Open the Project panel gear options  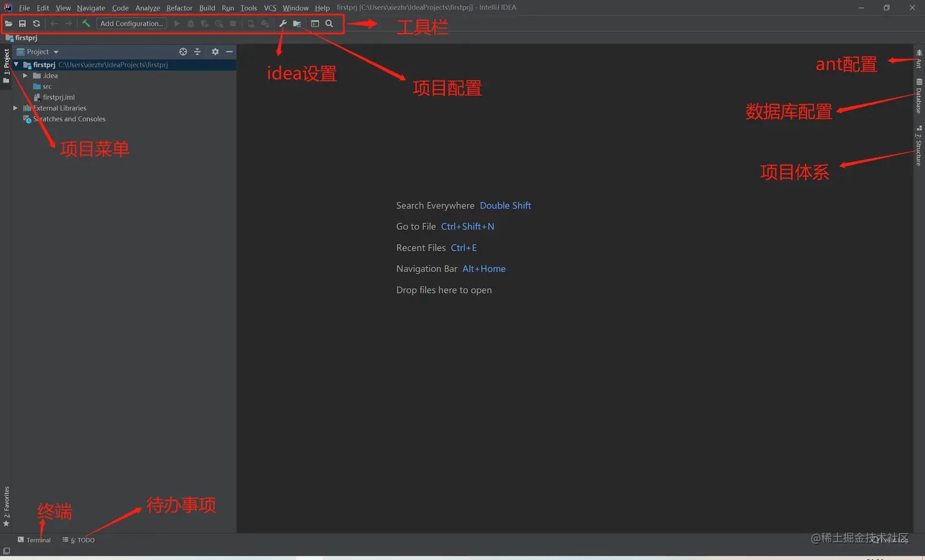(215, 52)
